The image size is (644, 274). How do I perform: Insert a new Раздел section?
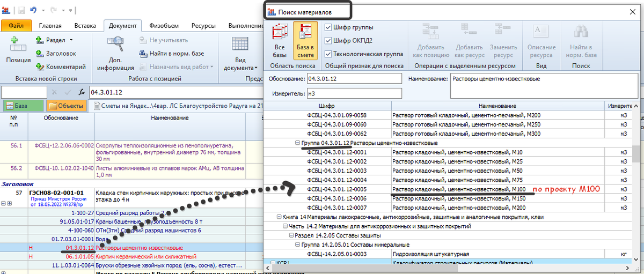coord(52,40)
